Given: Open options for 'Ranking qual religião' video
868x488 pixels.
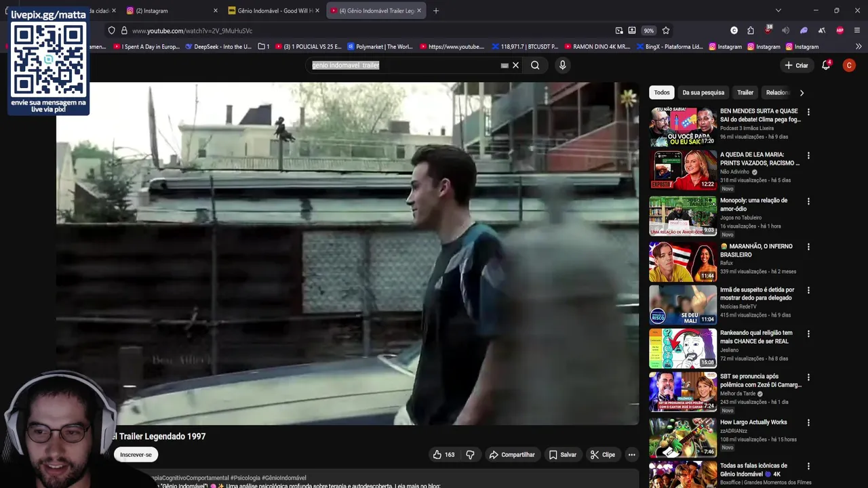Looking at the screenshot, I should 808,333.
